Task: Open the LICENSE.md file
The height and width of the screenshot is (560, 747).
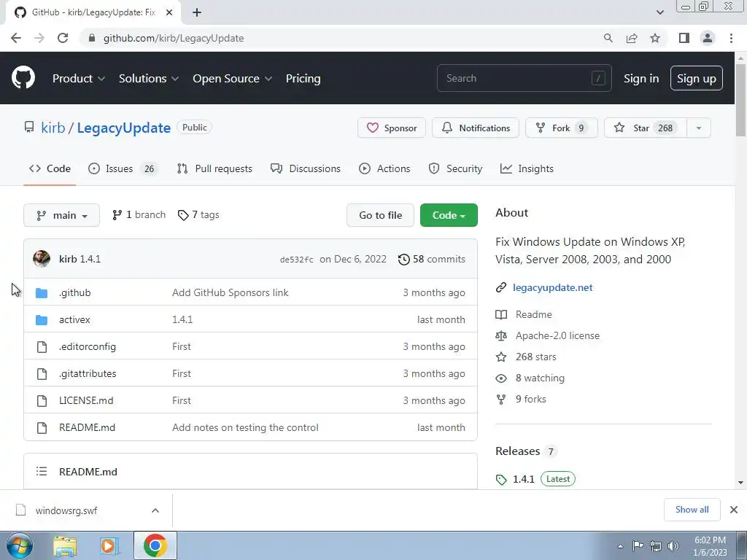Action: pyautogui.click(x=86, y=400)
